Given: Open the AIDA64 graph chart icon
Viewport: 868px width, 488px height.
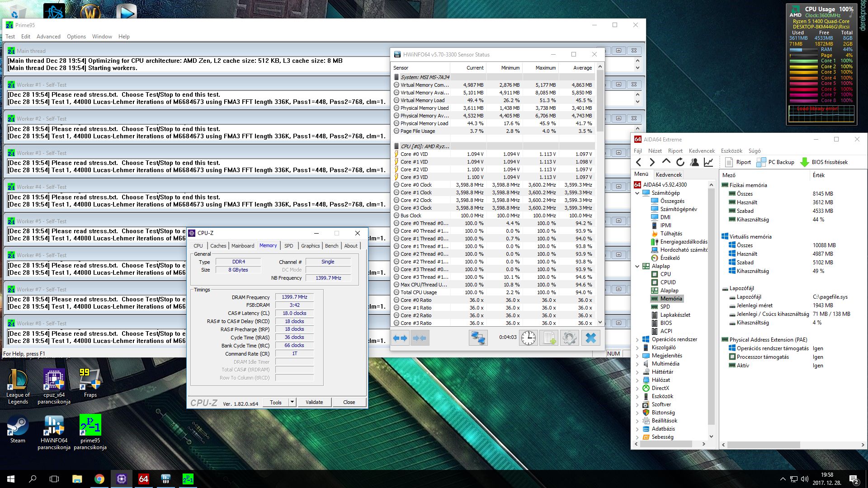Looking at the screenshot, I should coord(708,162).
